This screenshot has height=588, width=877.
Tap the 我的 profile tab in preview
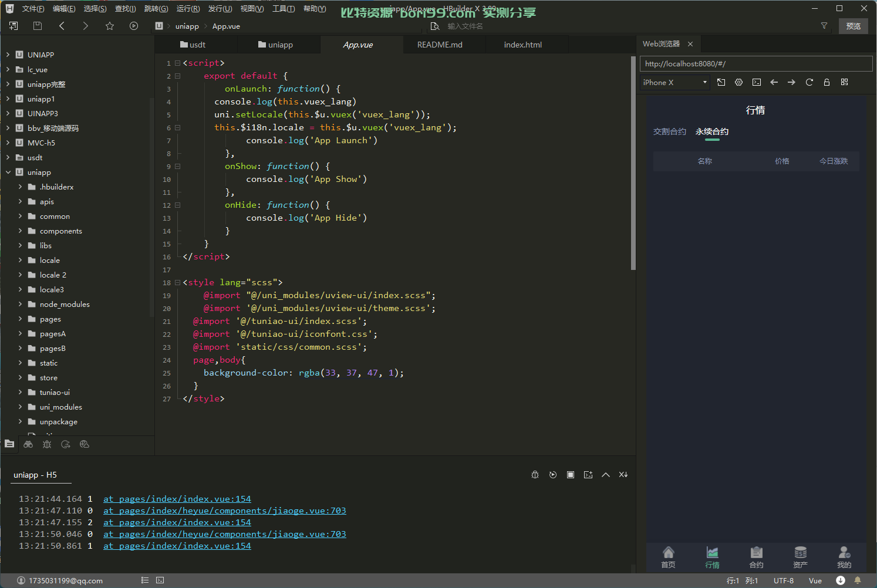click(844, 557)
